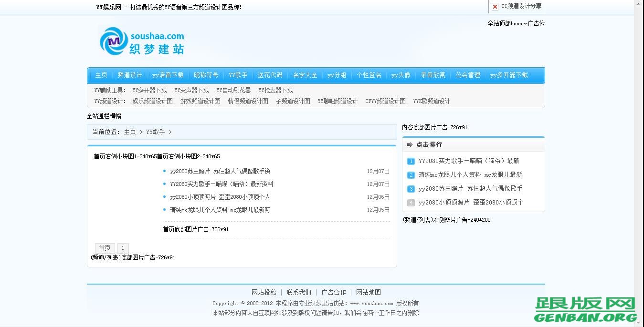
Task: Open the 清纯mc龙眼儿个人资料 article
Action: pyautogui.click(x=220, y=209)
